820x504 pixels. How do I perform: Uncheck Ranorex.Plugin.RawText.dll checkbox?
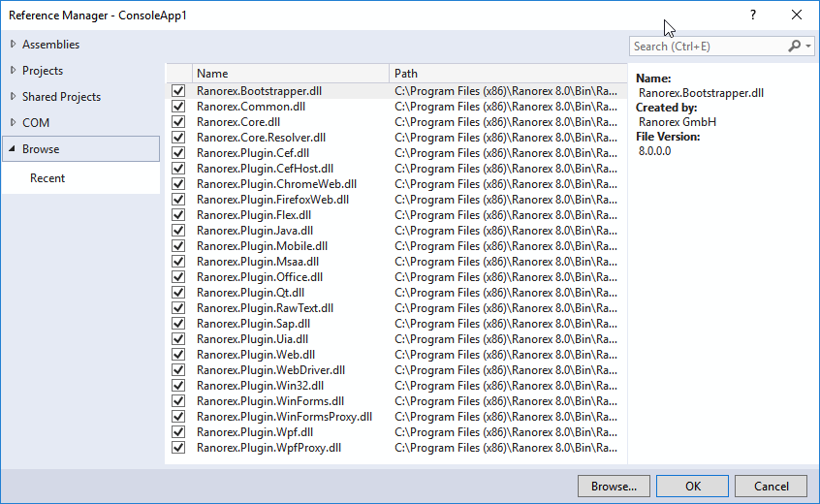tap(178, 308)
